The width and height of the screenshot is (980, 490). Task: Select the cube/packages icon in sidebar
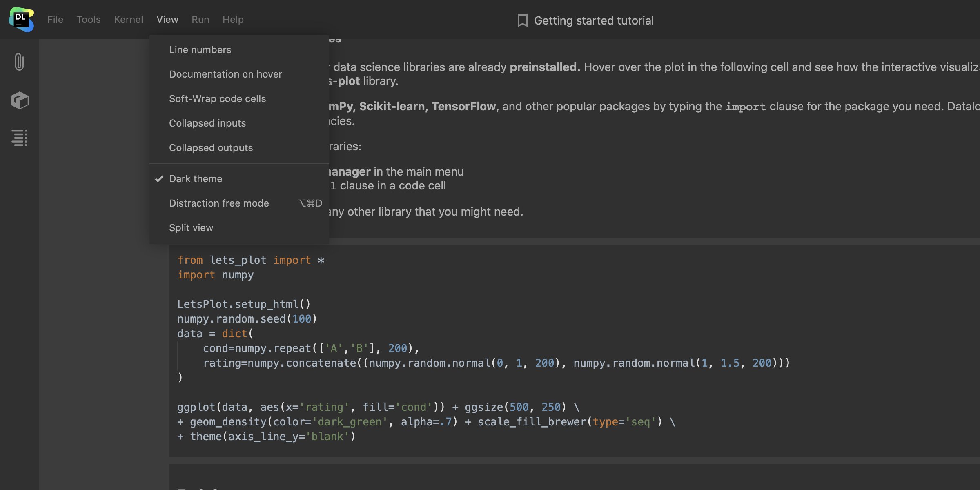pos(19,99)
